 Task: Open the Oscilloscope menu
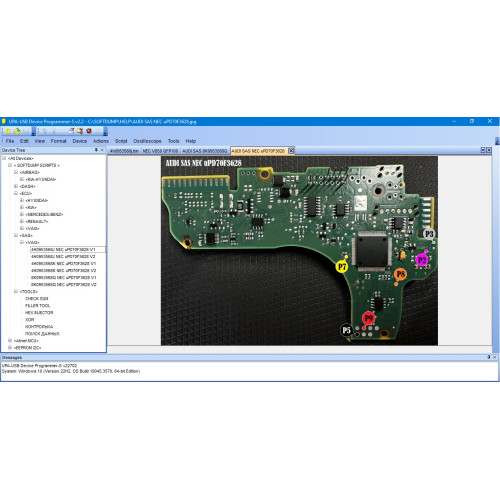147,141
